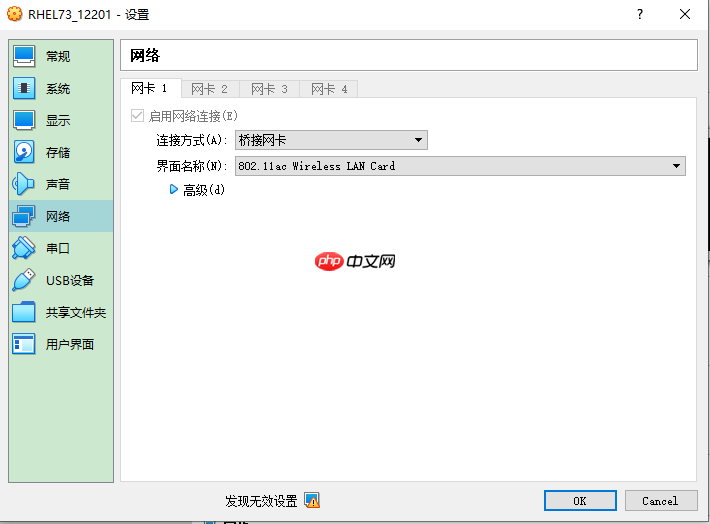Open the 界面名称 802.11ac Wireless LAN Card dropdown

(x=460, y=166)
